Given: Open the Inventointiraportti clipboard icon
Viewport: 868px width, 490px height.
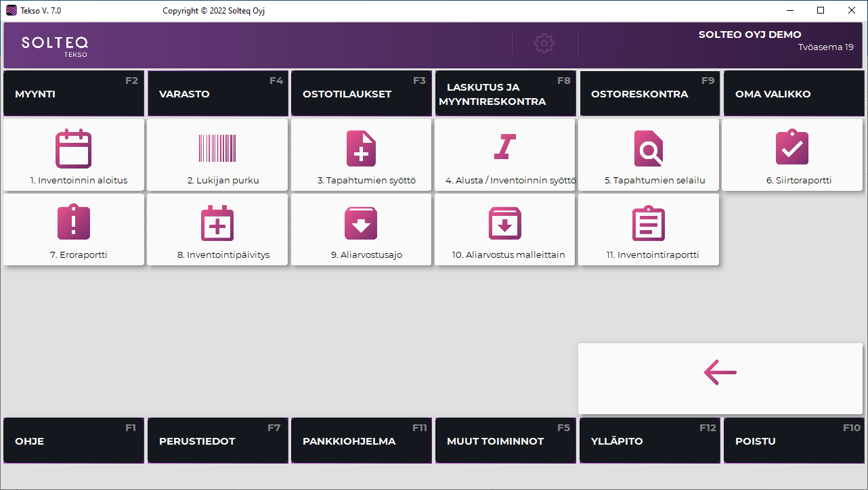Looking at the screenshot, I should [x=648, y=223].
